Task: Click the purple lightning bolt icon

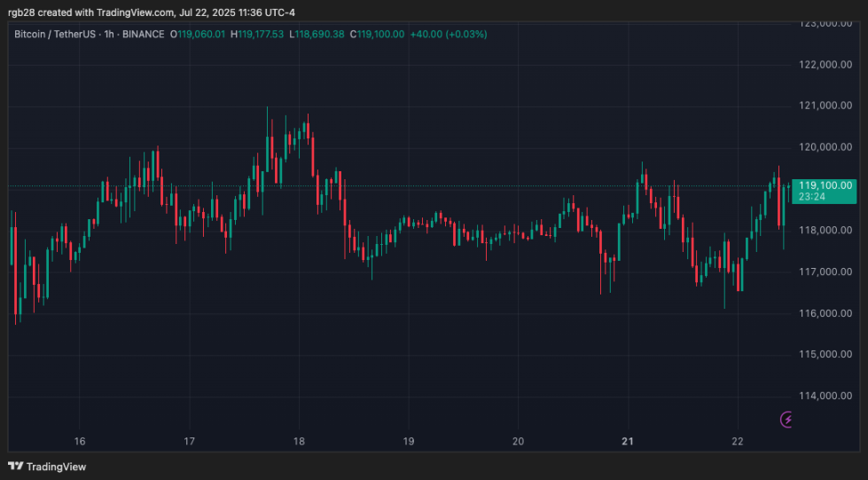Action: [786, 419]
